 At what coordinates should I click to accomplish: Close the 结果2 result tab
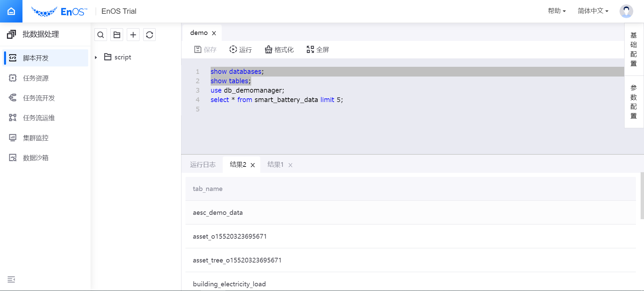pyautogui.click(x=253, y=165)
